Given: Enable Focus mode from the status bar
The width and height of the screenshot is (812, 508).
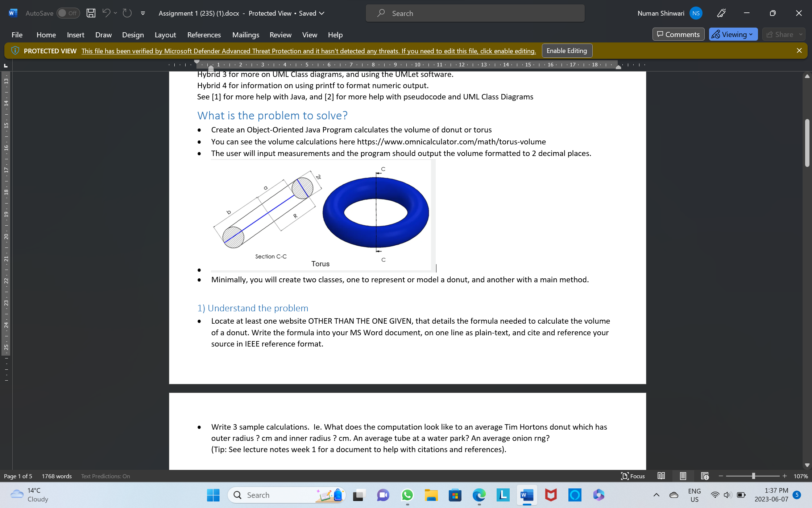Looking at the screenshot, I should (x=633, y=476).
